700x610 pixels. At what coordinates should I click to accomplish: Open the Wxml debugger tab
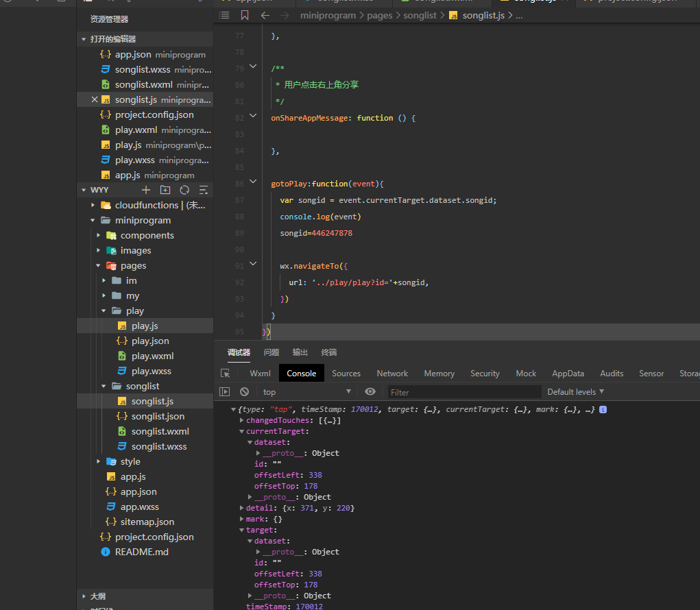(x=260, y=374)
